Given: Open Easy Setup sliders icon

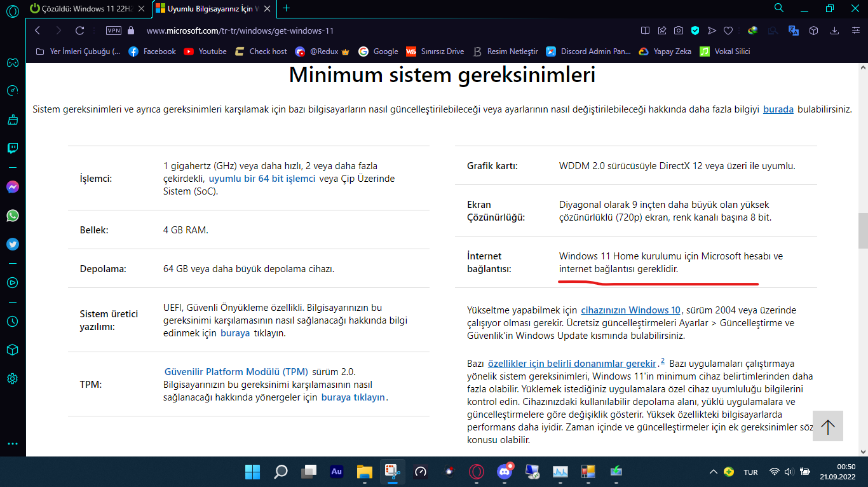Looking at the screenshot, I should (x=855, y=31).
